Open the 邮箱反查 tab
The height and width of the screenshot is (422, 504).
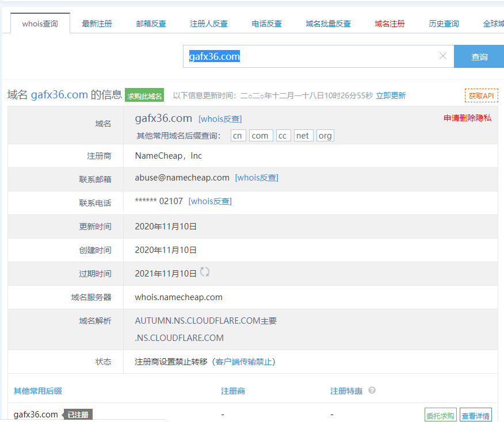(x=151, y=24)
